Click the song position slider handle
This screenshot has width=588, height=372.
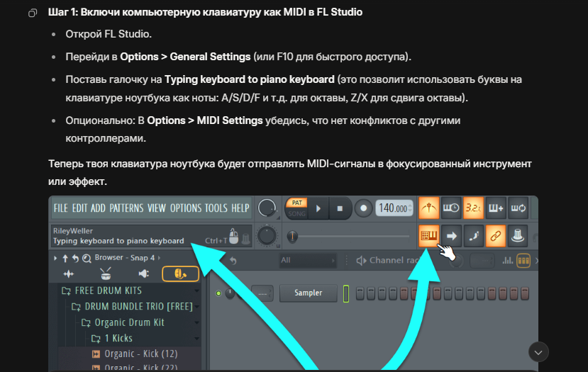point(292,236)
